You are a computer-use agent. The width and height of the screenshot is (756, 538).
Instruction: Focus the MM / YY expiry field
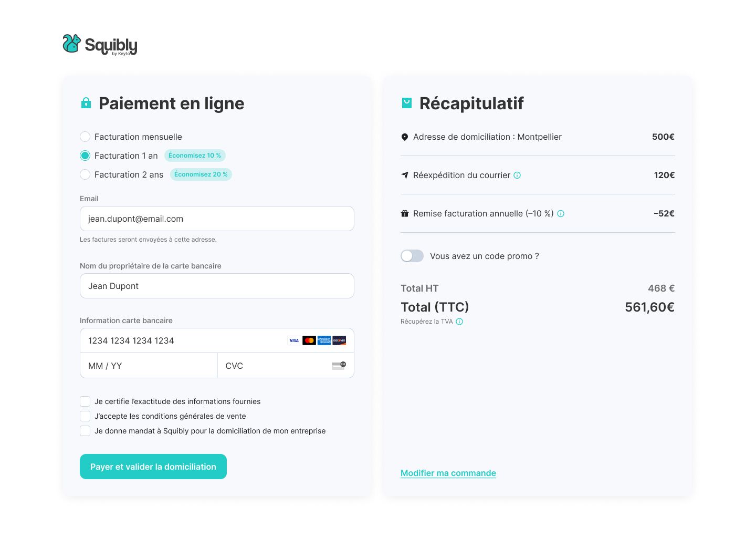[x=149, y=366]
